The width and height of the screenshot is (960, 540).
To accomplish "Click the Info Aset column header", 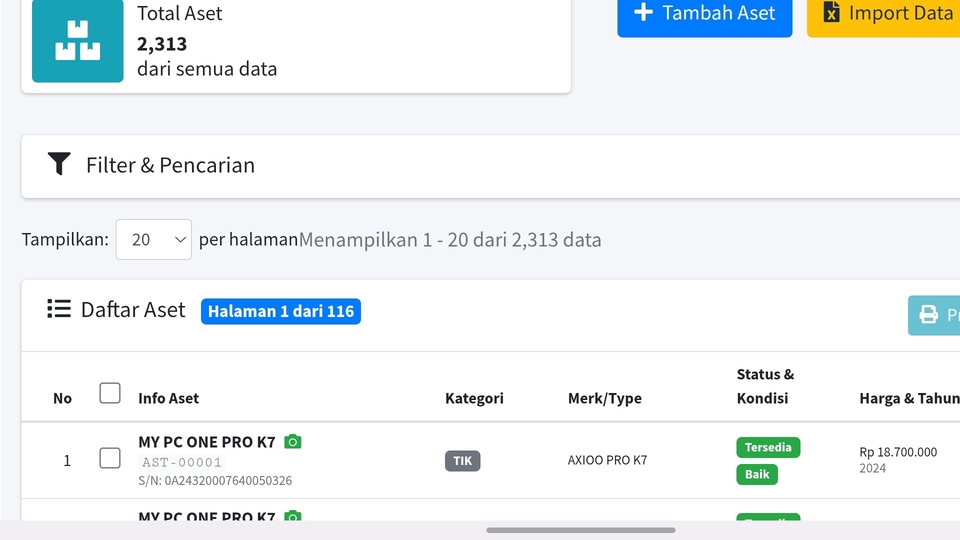I will click(x=168, y=398).
